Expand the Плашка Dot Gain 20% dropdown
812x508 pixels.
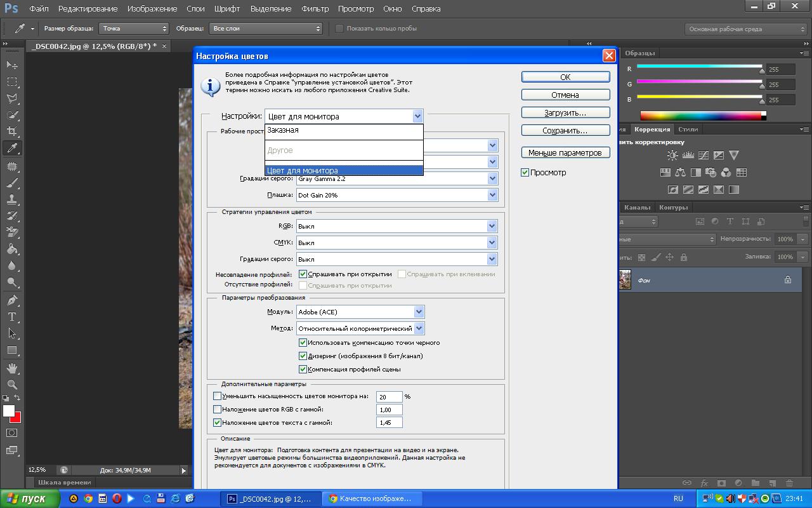pos(492,196)
